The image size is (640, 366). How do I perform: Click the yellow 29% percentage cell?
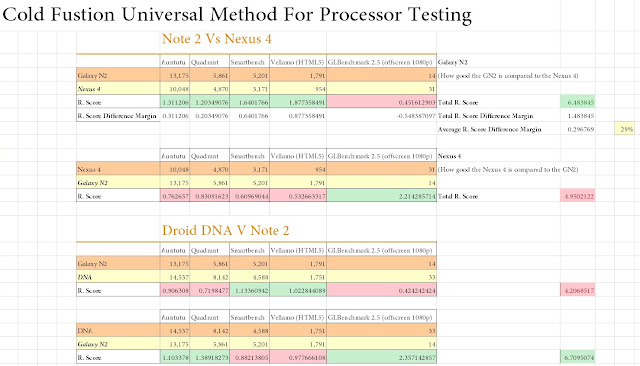[624, 129]
